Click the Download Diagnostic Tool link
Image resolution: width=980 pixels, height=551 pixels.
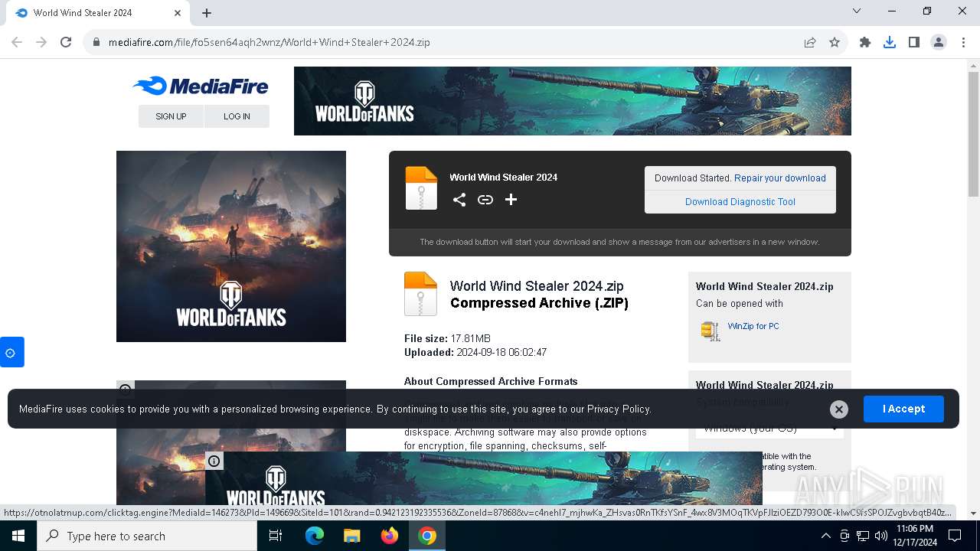pyautogui.click(x=740, y=202)
